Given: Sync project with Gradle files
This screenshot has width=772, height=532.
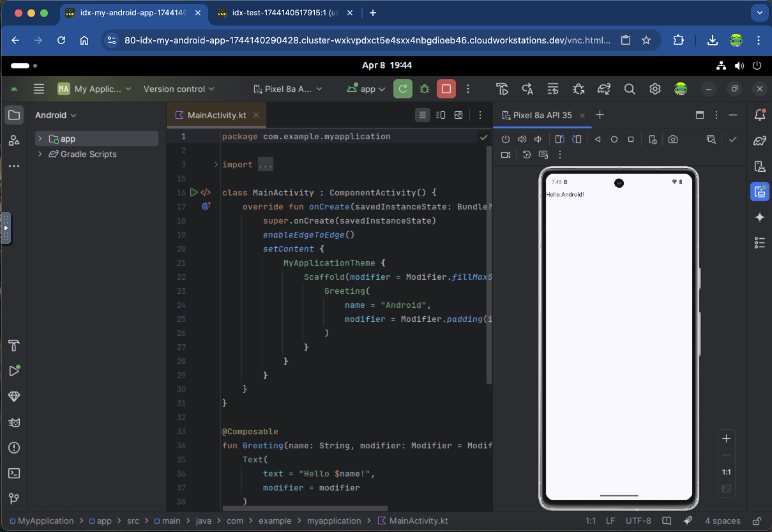Looking at the screenshot, I should (604, 89).
